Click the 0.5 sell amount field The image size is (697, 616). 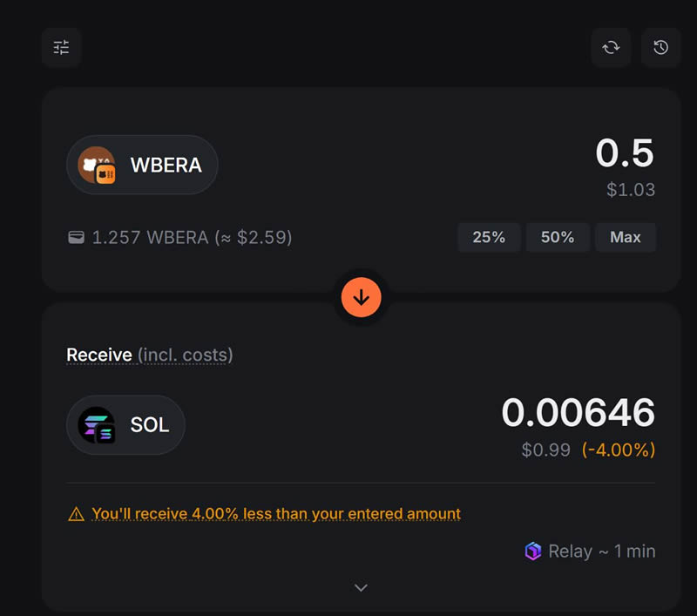click(x=624, y=154)
